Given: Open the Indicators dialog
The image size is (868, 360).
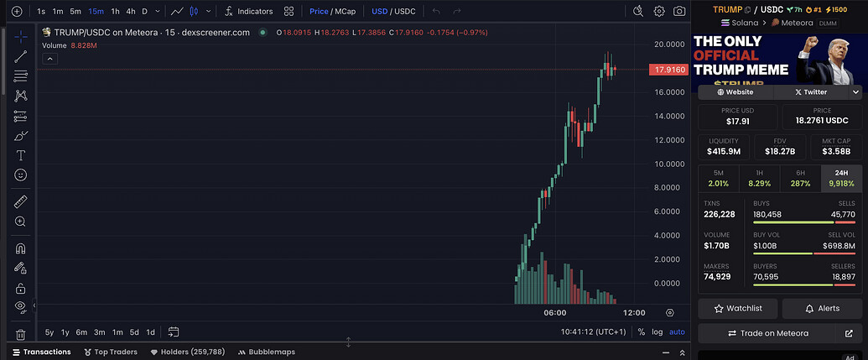Looking at the screenshot, I should click(249, 11).
